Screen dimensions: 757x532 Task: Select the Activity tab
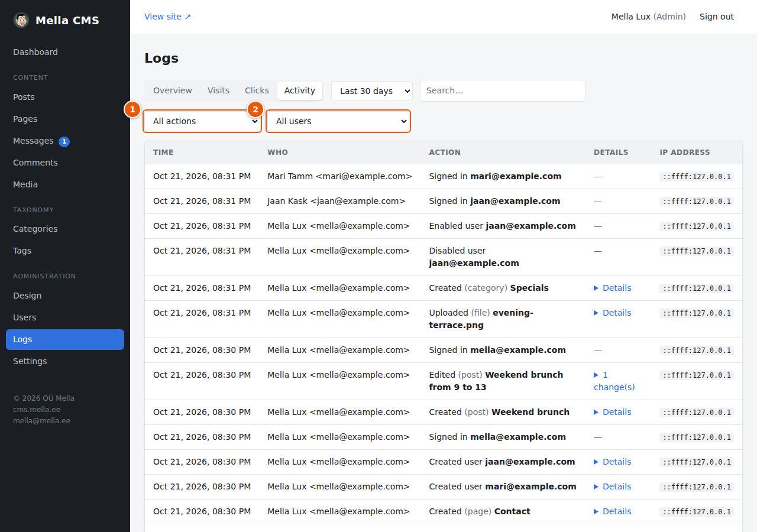300,90
